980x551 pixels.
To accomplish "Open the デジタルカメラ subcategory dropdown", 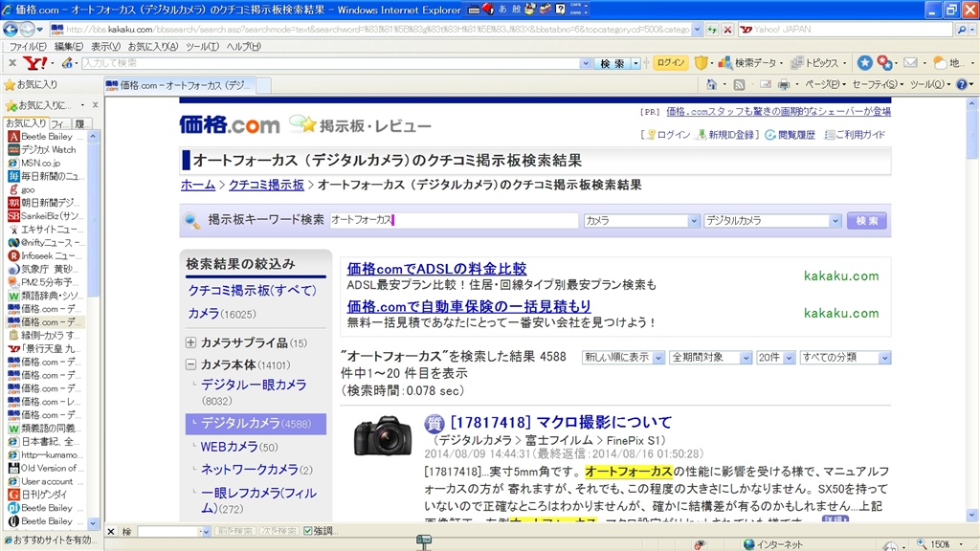I will pos(772,221).
